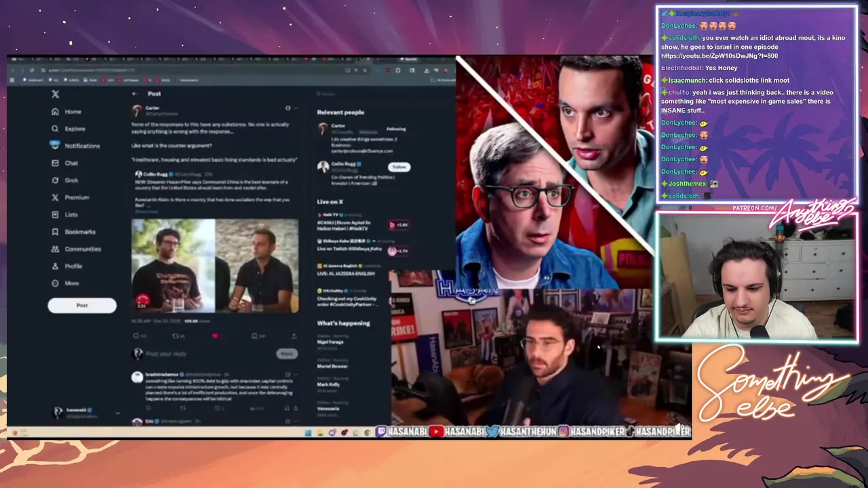Open the Notifications bell icon

tap(55, 145)
